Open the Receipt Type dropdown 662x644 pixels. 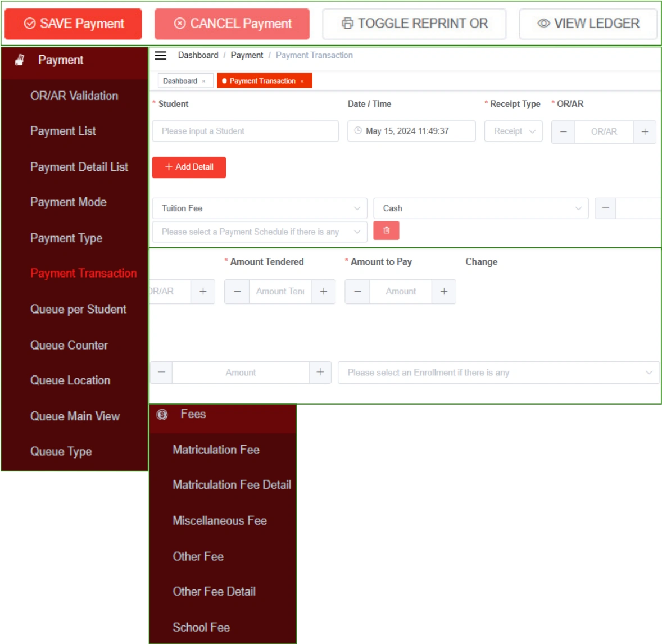click(514, 131)
